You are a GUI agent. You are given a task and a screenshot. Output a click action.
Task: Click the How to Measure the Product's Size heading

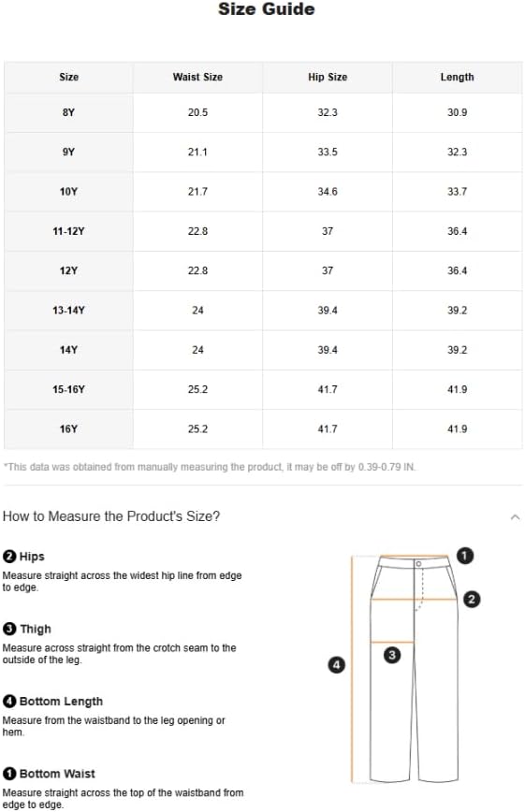point(111,516)
